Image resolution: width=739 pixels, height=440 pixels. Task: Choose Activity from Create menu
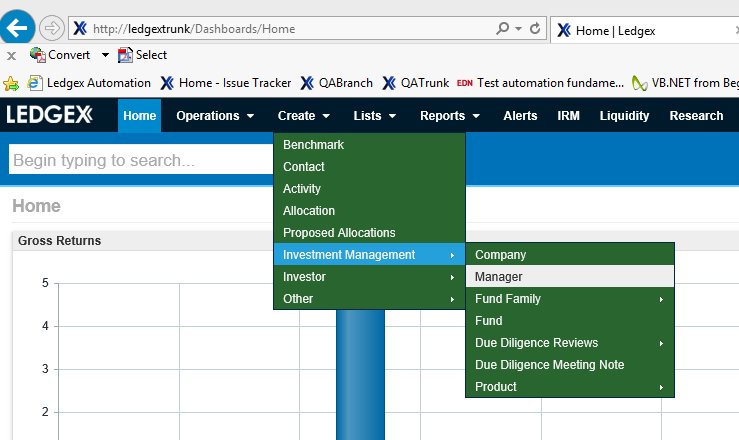370,188
